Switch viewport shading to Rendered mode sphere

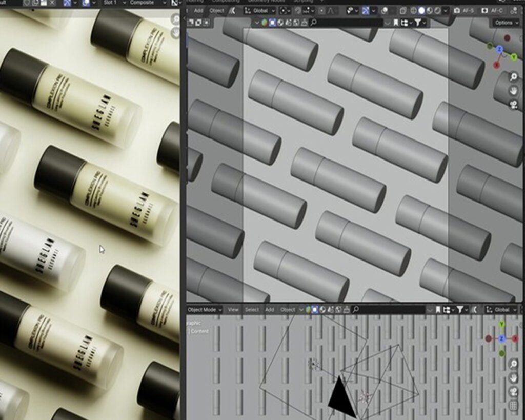436,10
